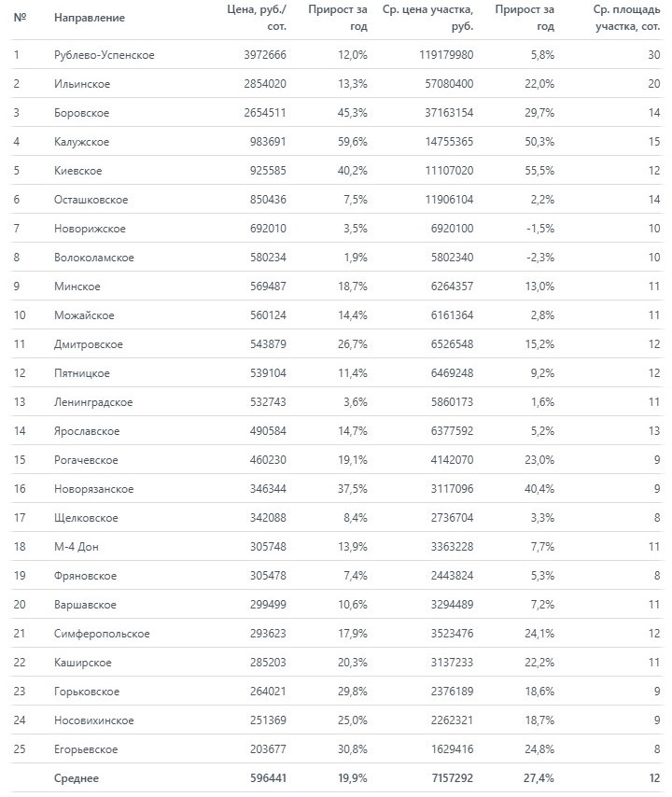Select the Калужское growth value 59,6%
This screenshot has width=672, height=797.
352,142
